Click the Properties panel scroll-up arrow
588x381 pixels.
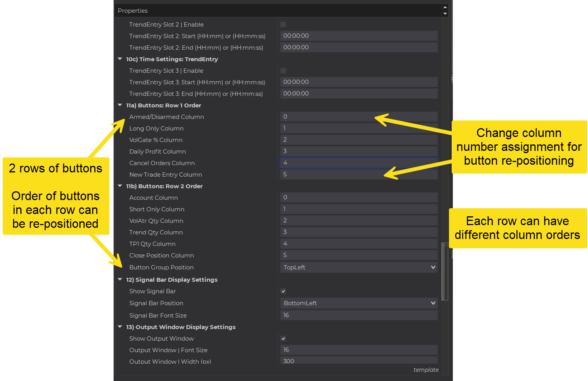[445, 7]
